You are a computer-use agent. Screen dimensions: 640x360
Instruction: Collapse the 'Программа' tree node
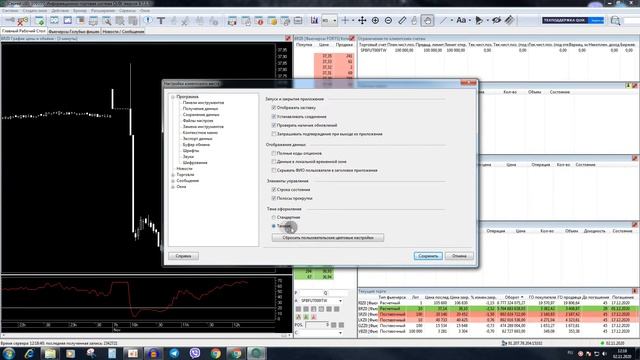(173, 97)
